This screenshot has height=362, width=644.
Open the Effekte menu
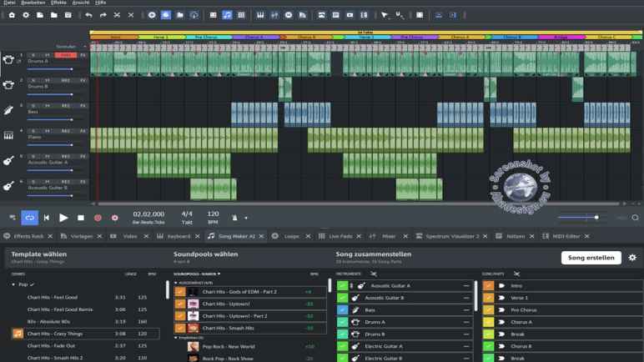58,3
